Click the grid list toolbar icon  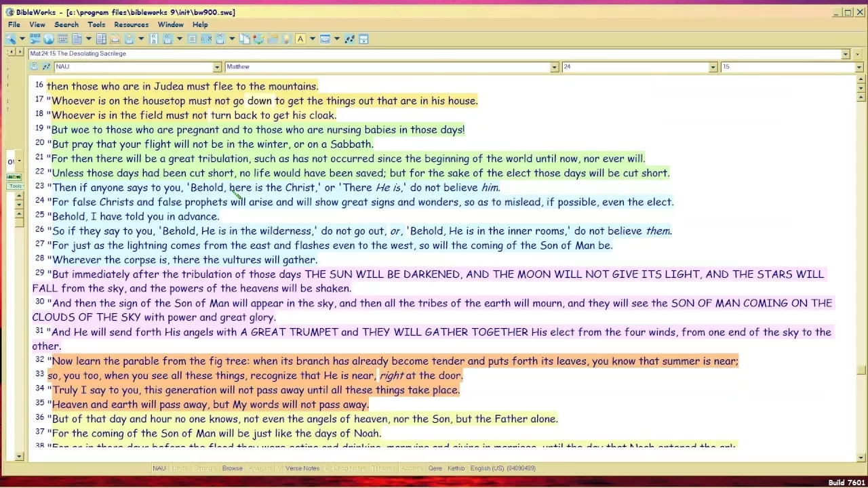point(101,39)
